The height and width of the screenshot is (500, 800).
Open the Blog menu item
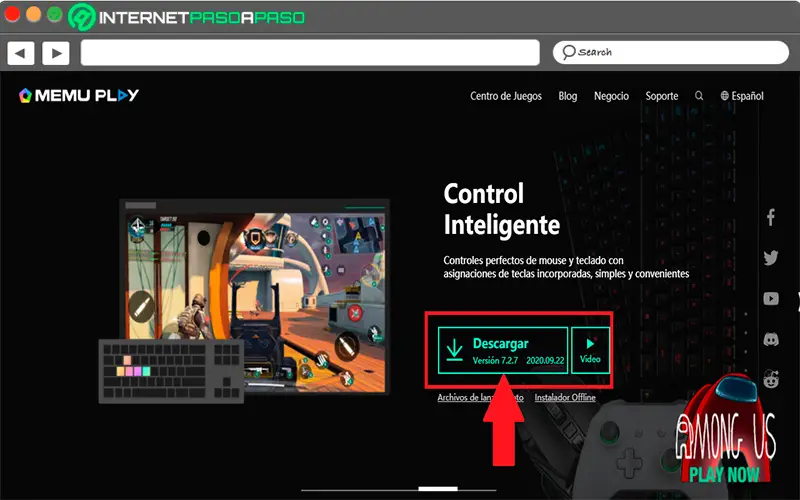pyautogui.click(x=567, y=96)
